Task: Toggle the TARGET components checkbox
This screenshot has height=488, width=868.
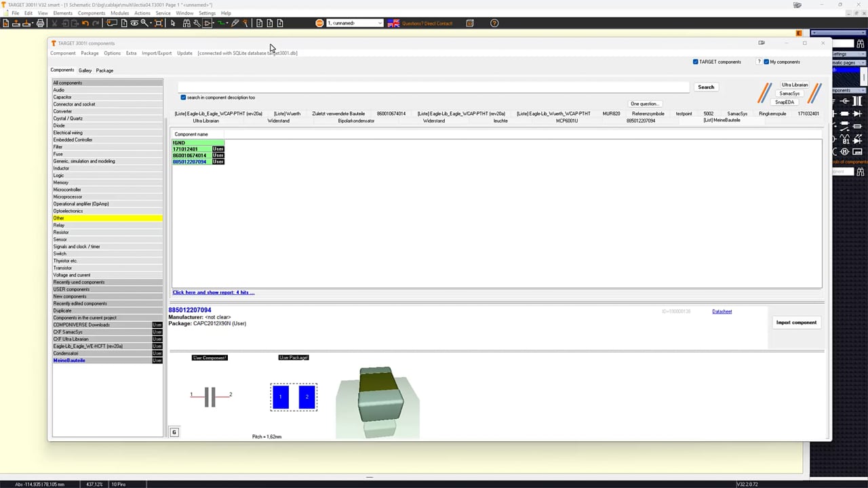Action: point(695,62)
